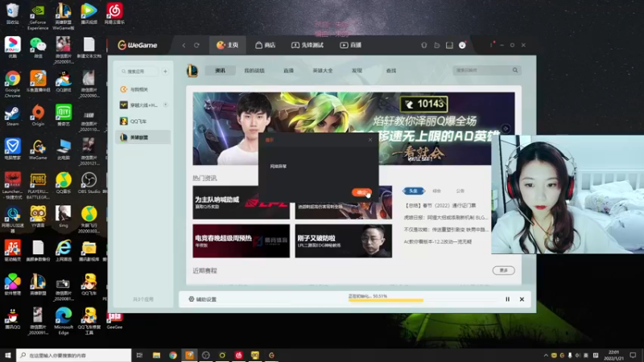Switch to the 资讯 news tab
644x362 pixels.
(220, 71)
